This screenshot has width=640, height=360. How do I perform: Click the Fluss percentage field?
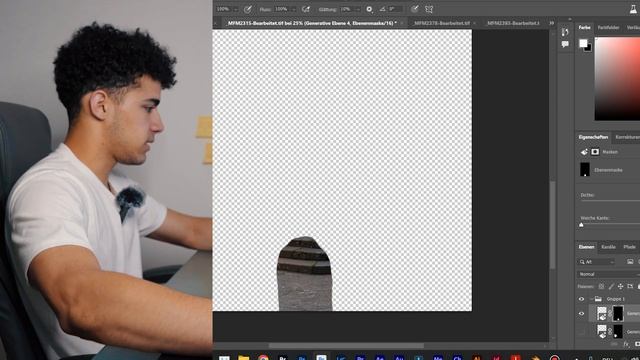tap(282, 9)
